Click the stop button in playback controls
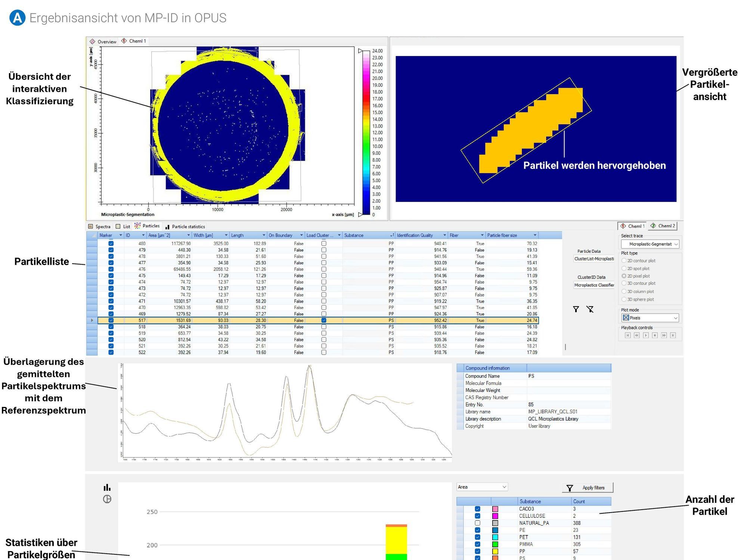747x560 pixels. 655,335
